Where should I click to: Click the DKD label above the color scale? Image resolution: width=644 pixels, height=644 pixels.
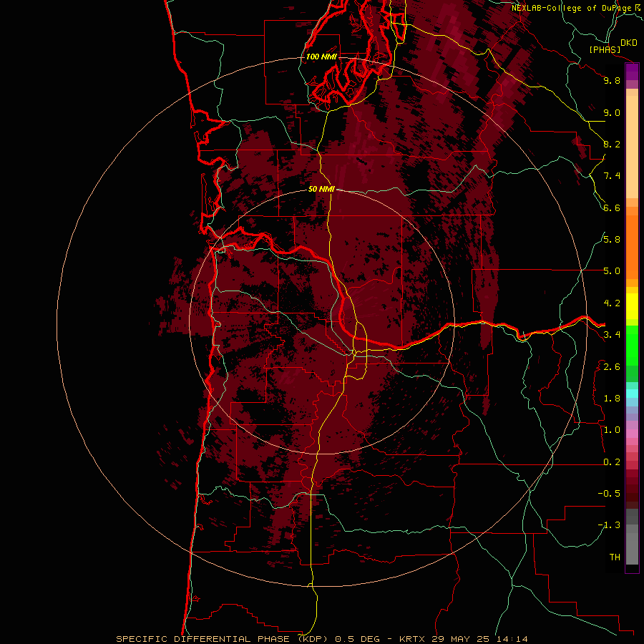(629, 43)
